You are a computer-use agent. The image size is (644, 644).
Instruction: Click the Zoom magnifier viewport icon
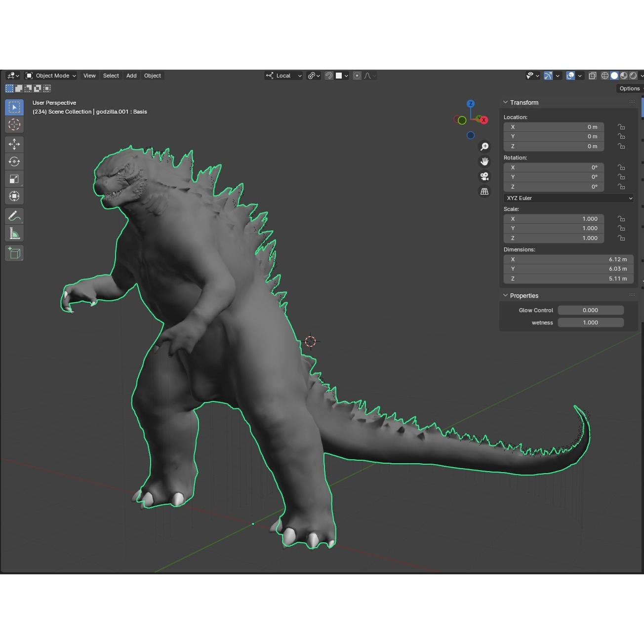[x=484, y=147]
